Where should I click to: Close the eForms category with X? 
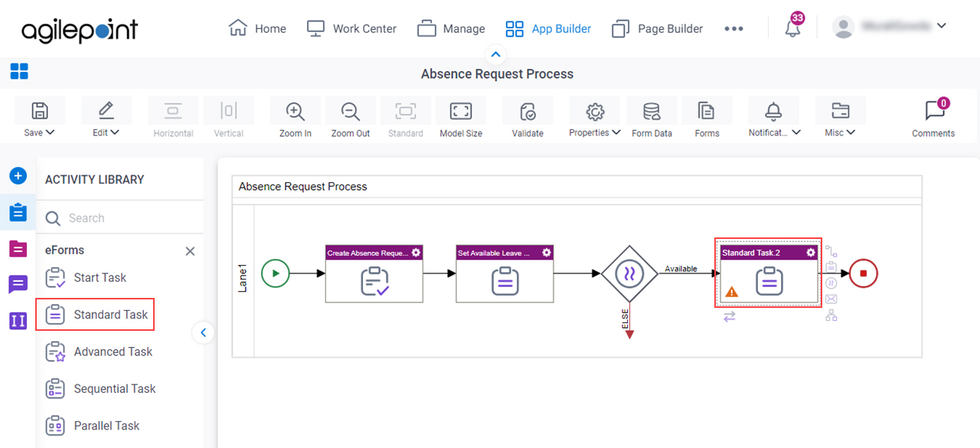190,251
